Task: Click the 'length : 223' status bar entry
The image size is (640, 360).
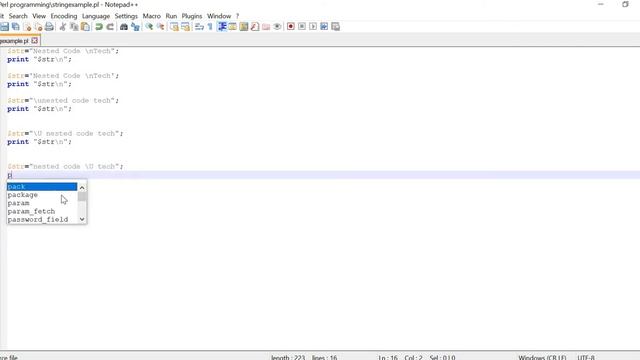Action: [288, 357]
